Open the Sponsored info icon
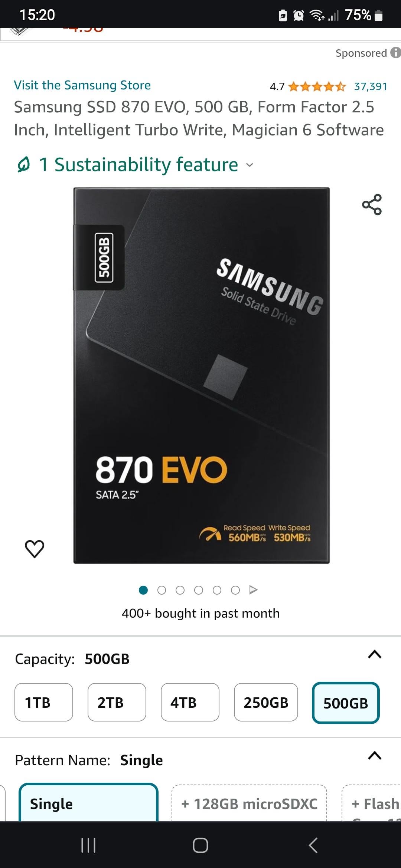Image resolution: width=401 pixels, height=868 pixels. point(395,53)
